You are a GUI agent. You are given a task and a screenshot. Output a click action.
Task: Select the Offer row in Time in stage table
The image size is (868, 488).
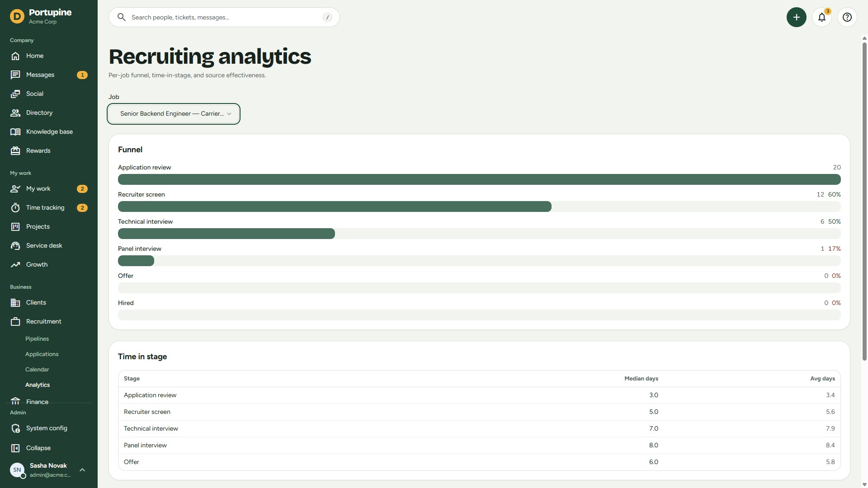click(479, 462)
